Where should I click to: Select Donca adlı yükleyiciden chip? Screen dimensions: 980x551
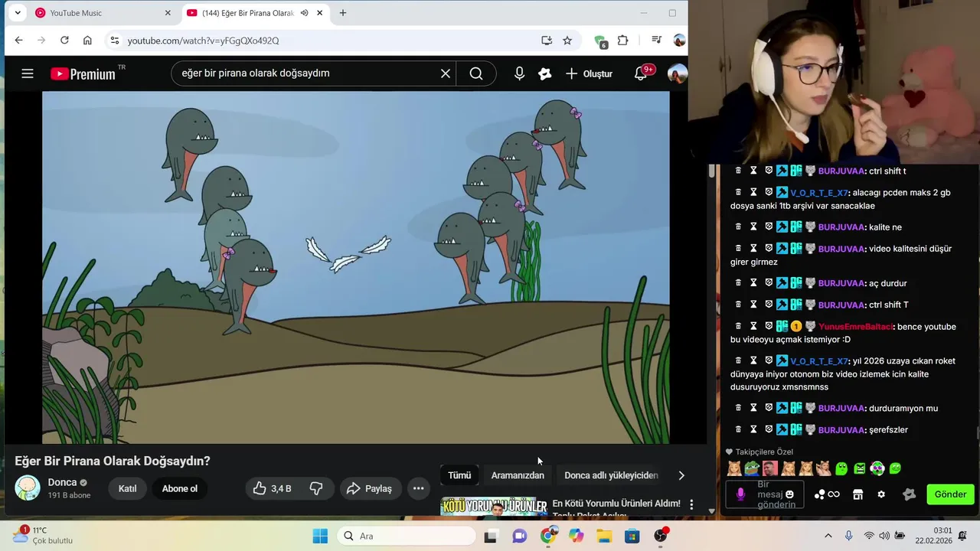[x=611, y=475]
